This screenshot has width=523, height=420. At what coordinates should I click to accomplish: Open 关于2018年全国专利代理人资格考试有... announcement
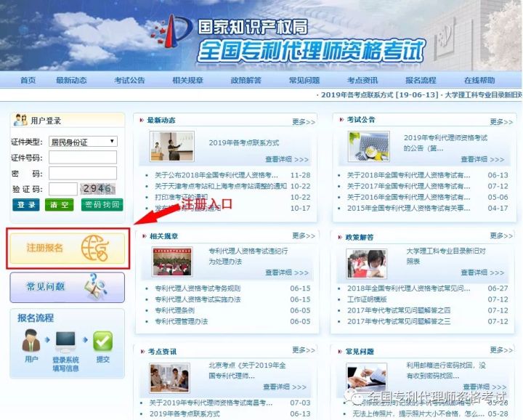click(x=408, y=175)
